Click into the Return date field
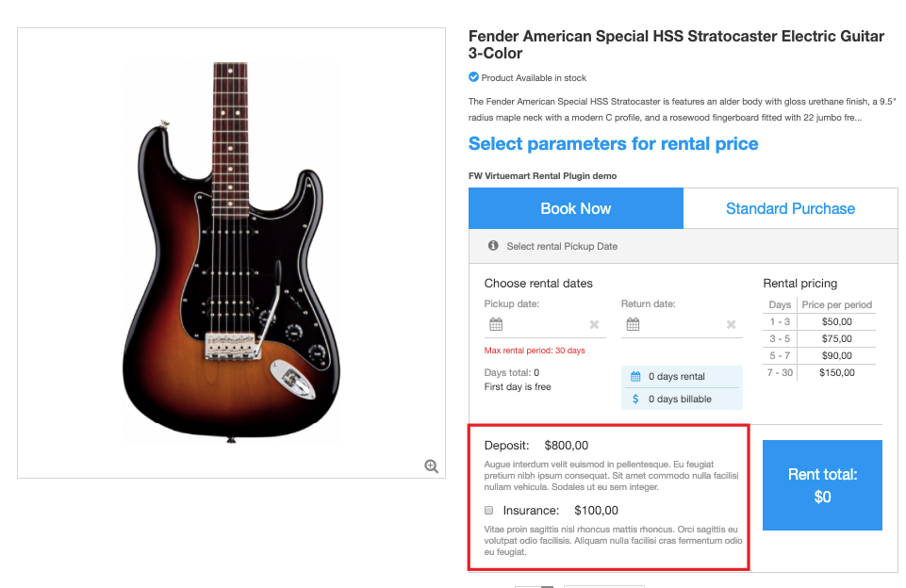Viewport: 906px width, 588px height. point(681,325)
